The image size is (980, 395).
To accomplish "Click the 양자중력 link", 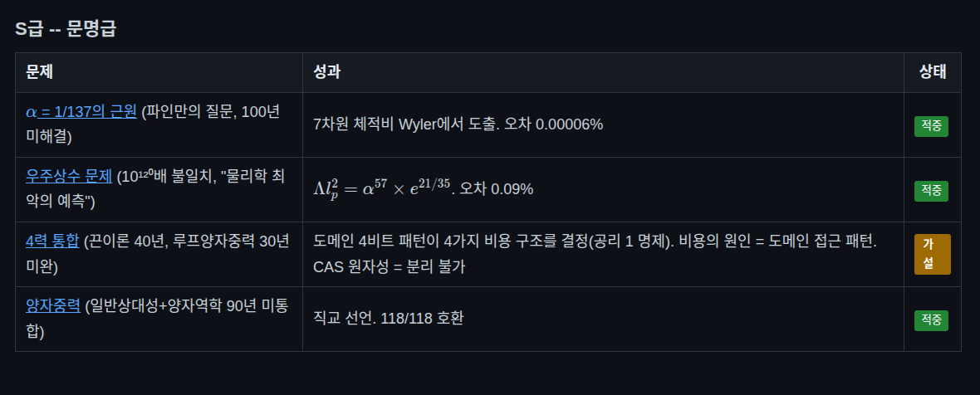I will tap(52, 306).
